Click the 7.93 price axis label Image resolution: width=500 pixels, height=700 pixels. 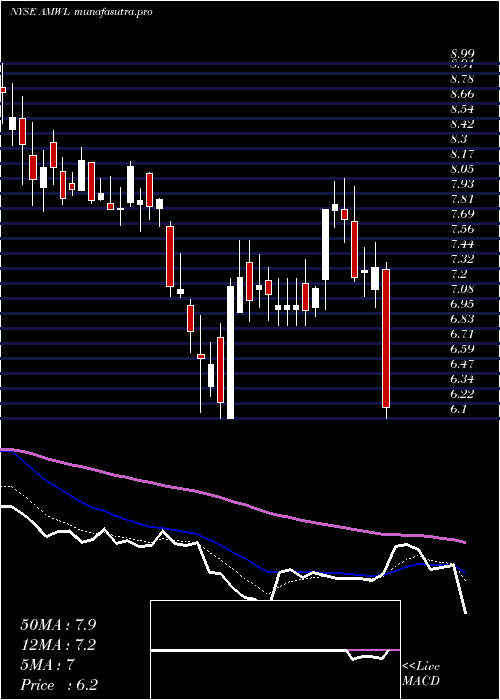pos(462,184)
